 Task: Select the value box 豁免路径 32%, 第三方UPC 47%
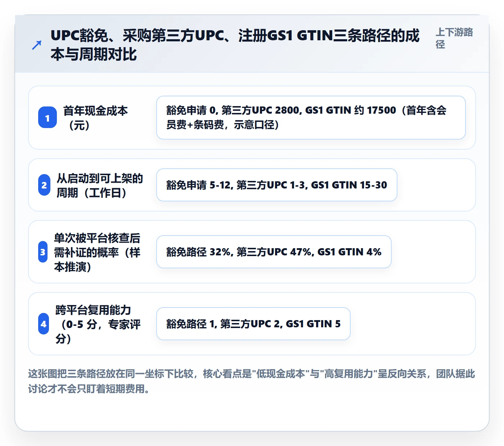[274, 252]
